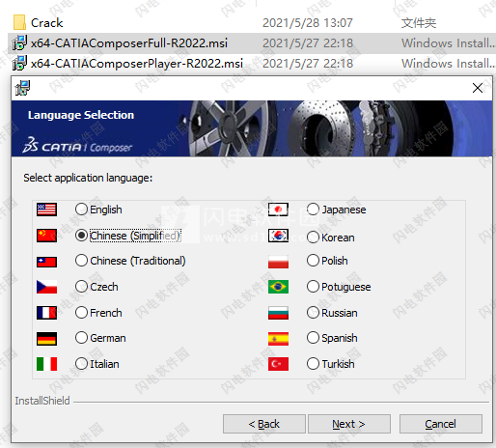Click the Czech flag icon
496x448 pixels.
coord(46,287)
